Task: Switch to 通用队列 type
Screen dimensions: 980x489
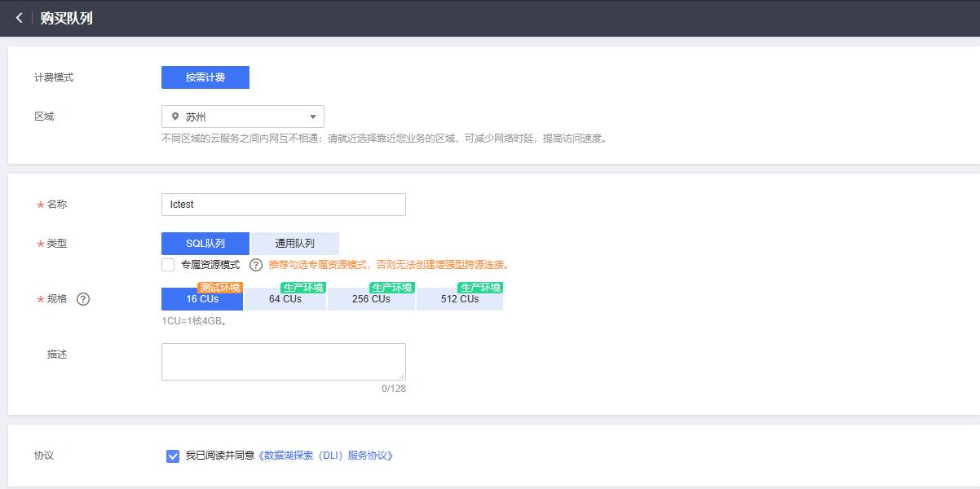Action: click(295, 244)
